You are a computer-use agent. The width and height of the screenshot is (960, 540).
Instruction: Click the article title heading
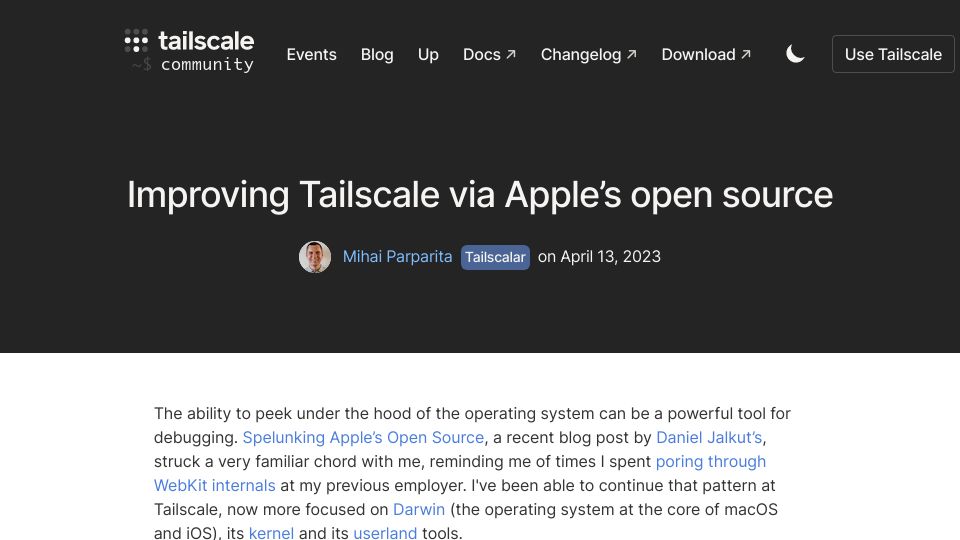tap(480, 195)
